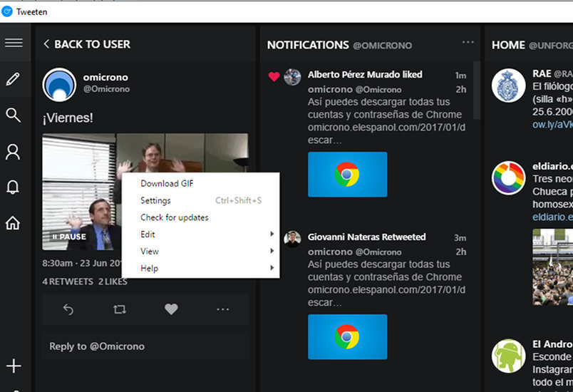Open the hamburger menu in the sidebar

click(14, 43)
